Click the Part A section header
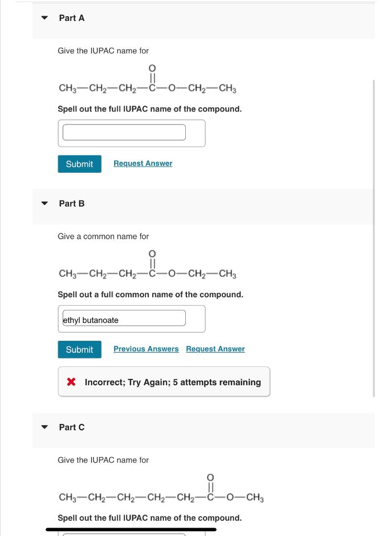Viewport: 392px width, 536px height. coord(72,18)
